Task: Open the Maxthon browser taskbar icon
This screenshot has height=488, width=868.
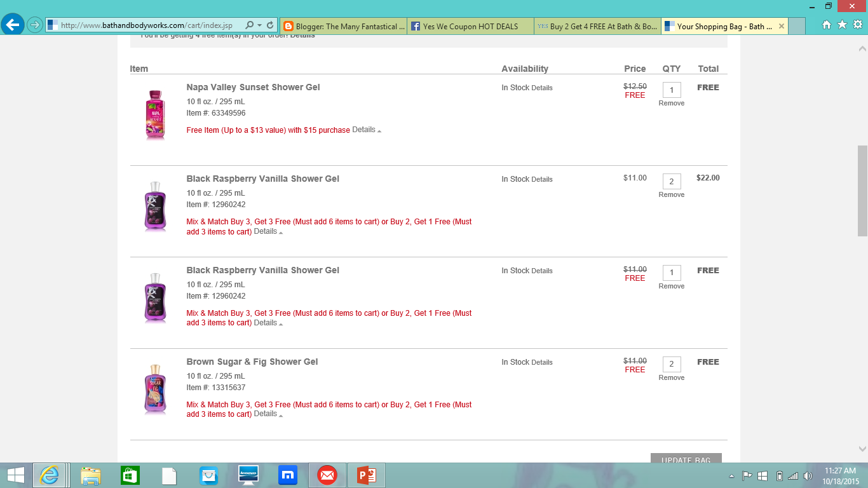Action: click(x=287, y=475)
